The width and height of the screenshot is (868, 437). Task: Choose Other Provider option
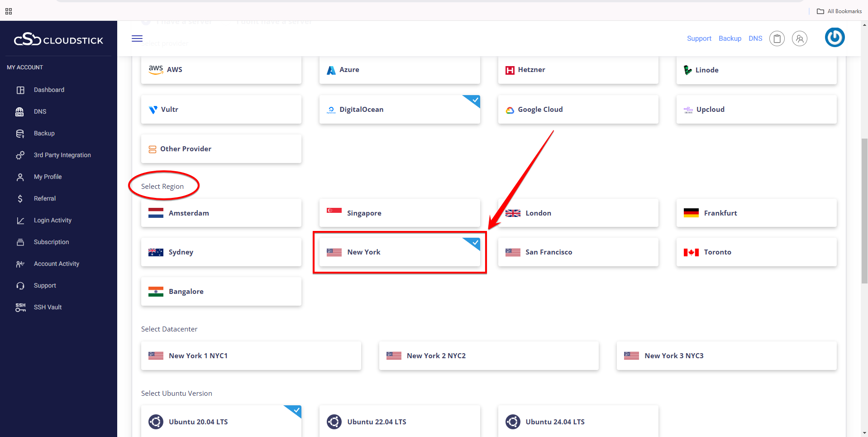(x=221, y=149)
